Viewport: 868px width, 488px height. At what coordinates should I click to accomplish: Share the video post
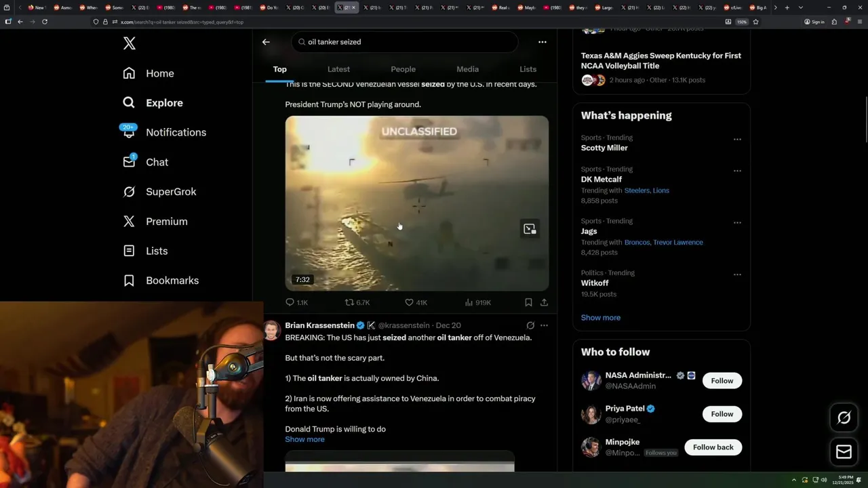coord(544,302)
